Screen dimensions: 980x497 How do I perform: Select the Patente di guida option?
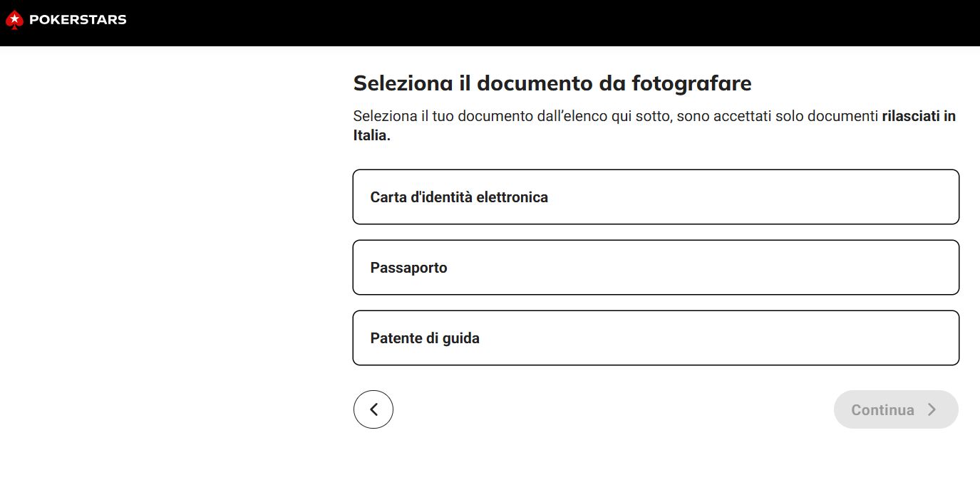[655, 338]
